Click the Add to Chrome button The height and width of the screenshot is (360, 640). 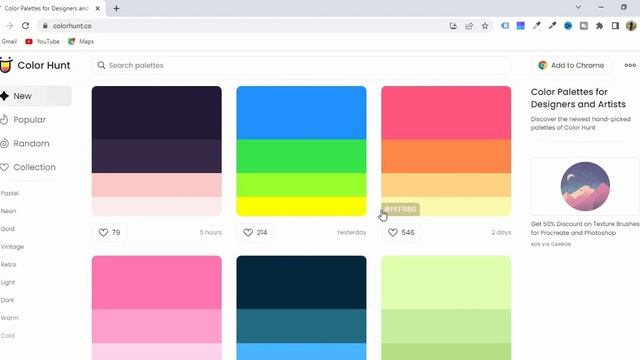pyautogui.click(x=571, y=65)
